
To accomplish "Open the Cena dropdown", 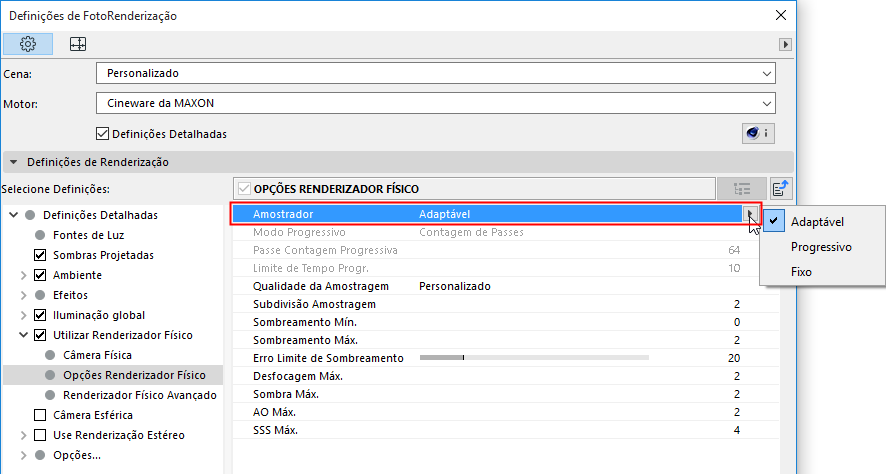I will pos(436,73).
